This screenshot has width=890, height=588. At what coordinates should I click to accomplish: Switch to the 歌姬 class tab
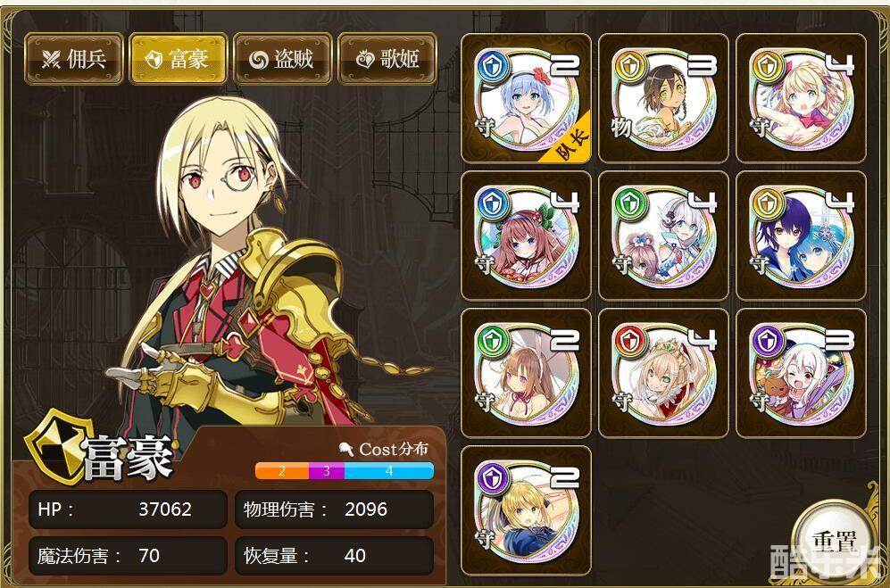pyautogui.click(x=387, y=59)
